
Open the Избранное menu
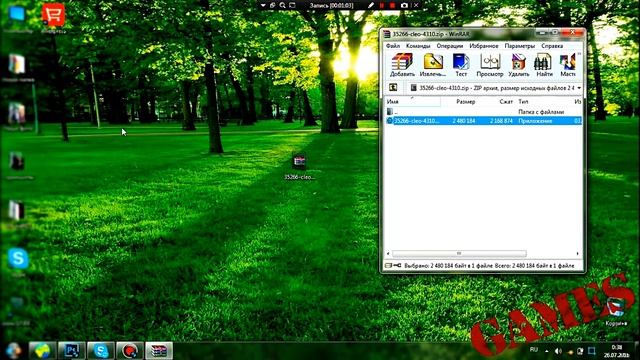pos(484,46)
